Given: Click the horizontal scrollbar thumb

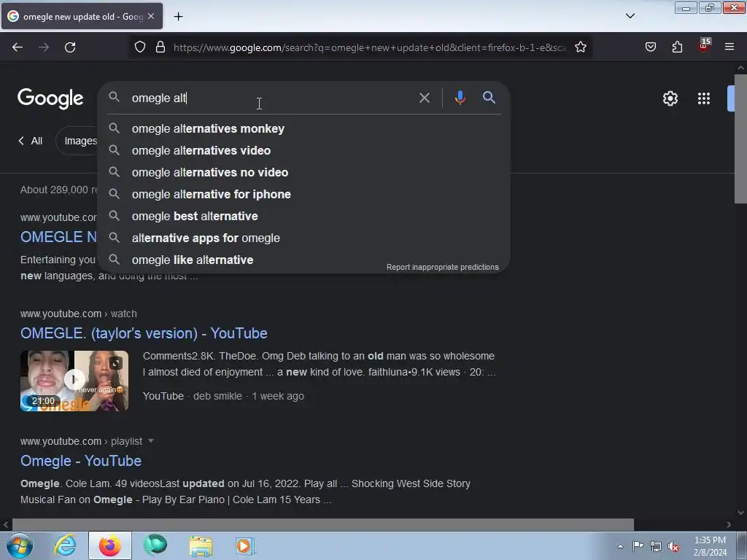Looking at the screenshot, I should click(323, 524).
